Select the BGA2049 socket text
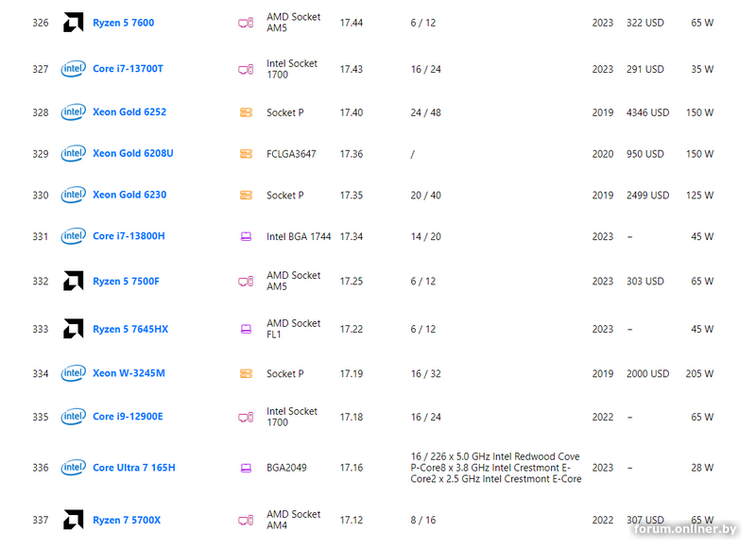The image size is (756, 549). point(286,468)
